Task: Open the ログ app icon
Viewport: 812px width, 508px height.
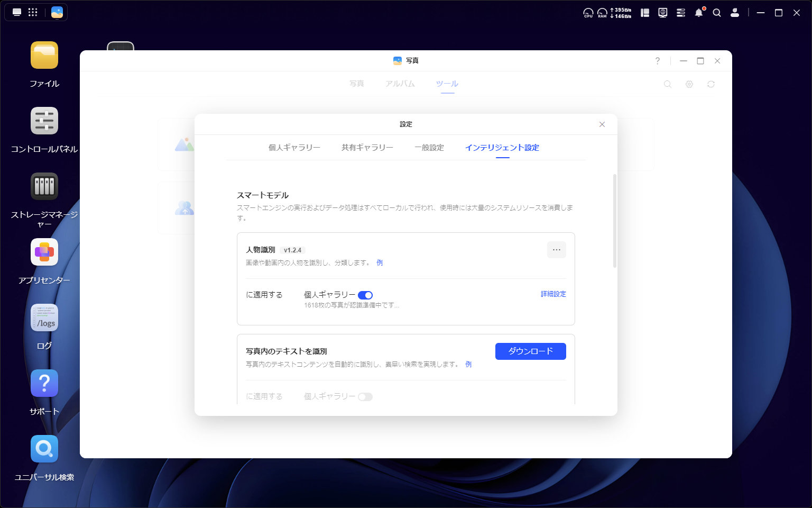Action: [x=44, y=318]
